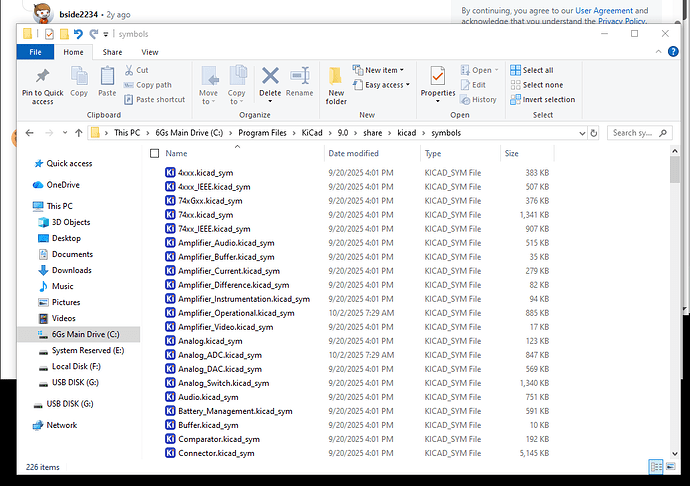Click Paste shortcut in ribbon
Screen dimensions: 690x486
[x=154, y=99]
